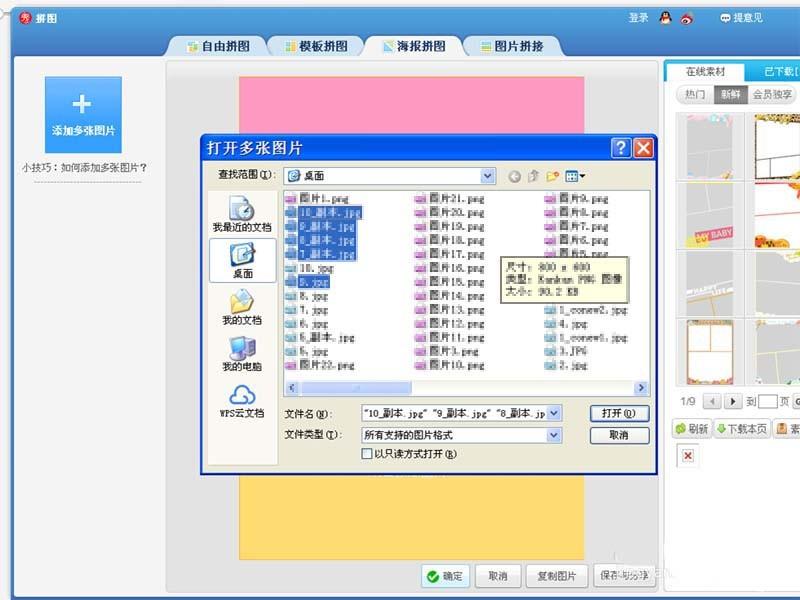Open the views menu dropdown arrow
Viewport: 800px width, 600px height.
click(583, 177)
